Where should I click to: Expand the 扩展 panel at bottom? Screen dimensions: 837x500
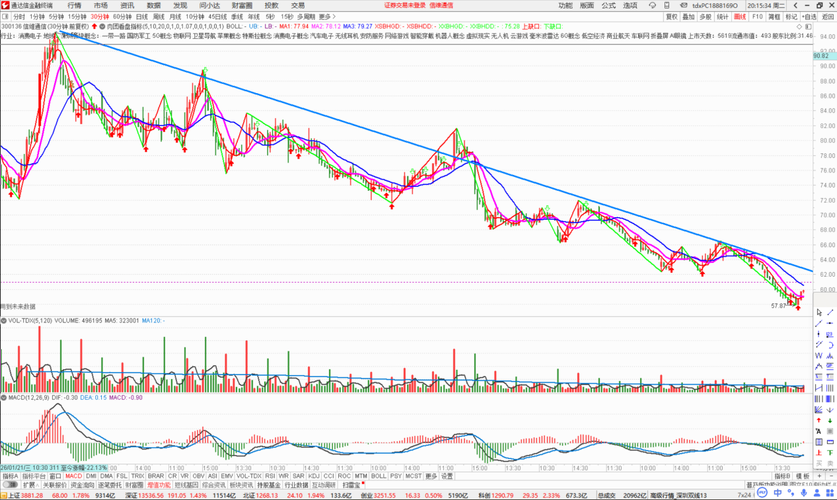[x=29, y=485]
